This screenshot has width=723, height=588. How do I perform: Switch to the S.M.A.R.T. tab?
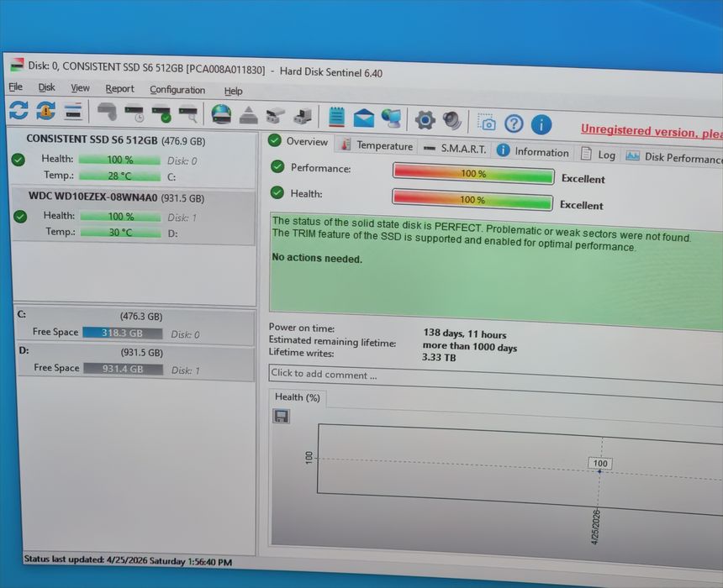point(455,149)
